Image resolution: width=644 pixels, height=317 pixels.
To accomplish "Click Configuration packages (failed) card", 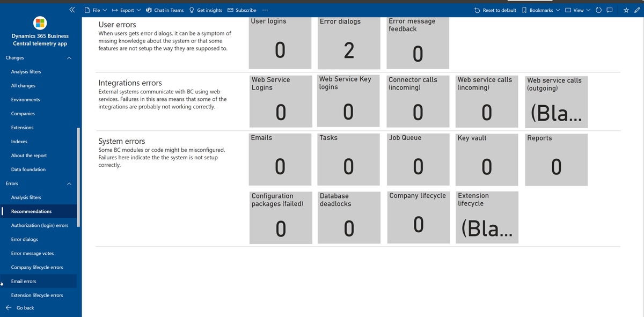I will point(281,217).
